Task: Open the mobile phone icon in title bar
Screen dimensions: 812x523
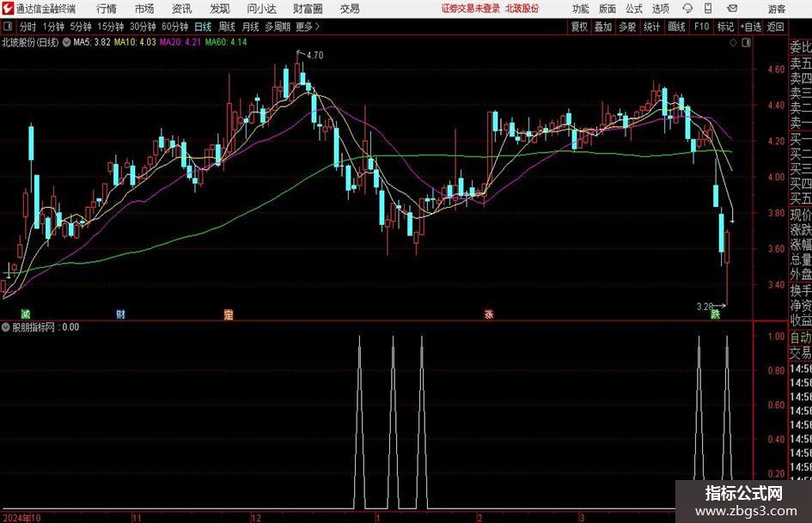Action: pos(708,9)
